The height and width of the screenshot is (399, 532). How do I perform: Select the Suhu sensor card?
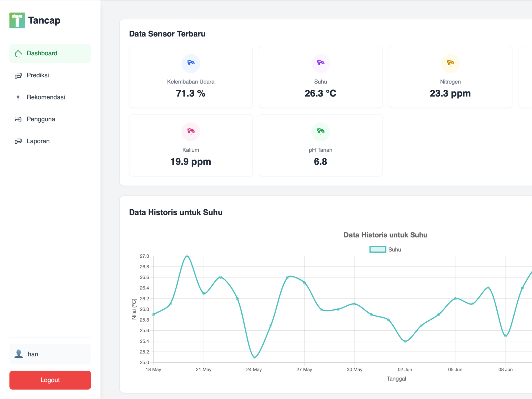coord(321,77)
